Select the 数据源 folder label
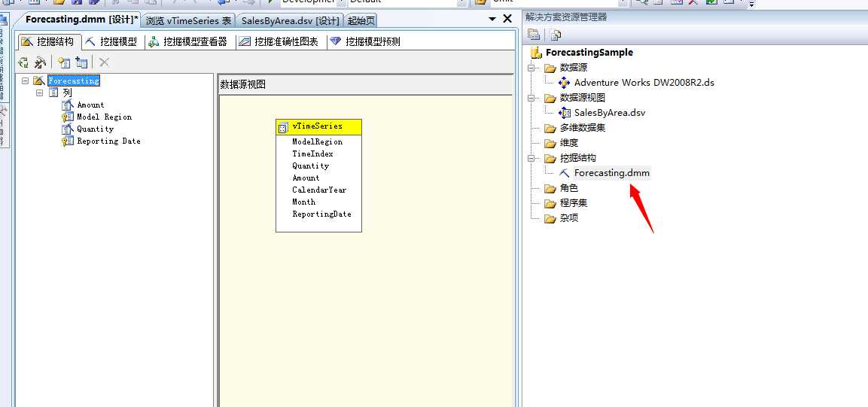Image resolution: width=868 pixels, height=407 pixels. point(574,68)
